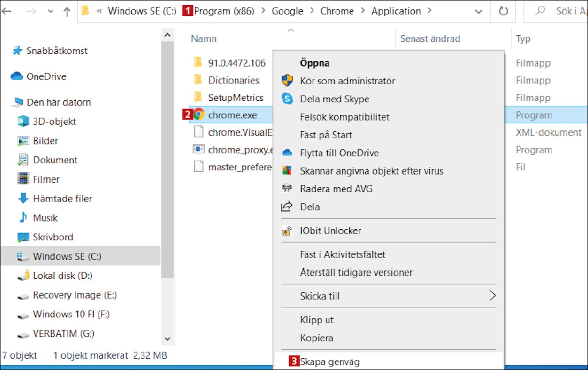Viewport: 588px width, 370px height.
Task: Select VERBATIM (G:) drive
Action: pyautogui.click(x=56, y=334)
